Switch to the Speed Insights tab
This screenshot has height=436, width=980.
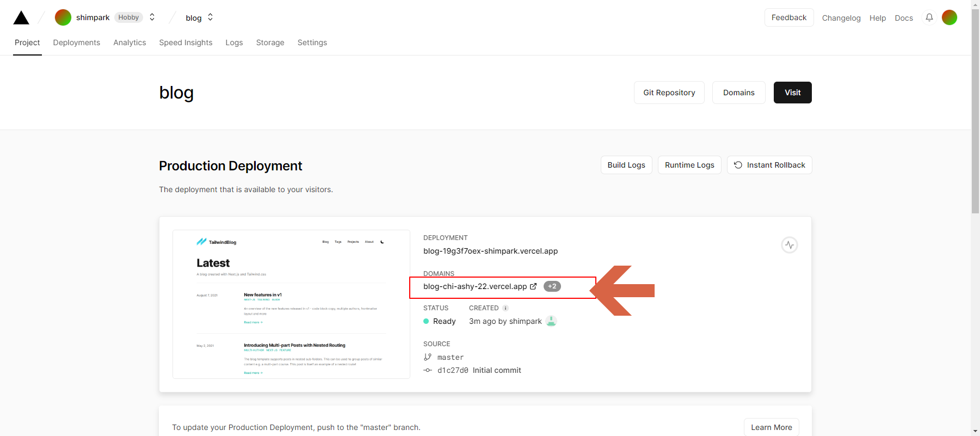pos(186,42)
